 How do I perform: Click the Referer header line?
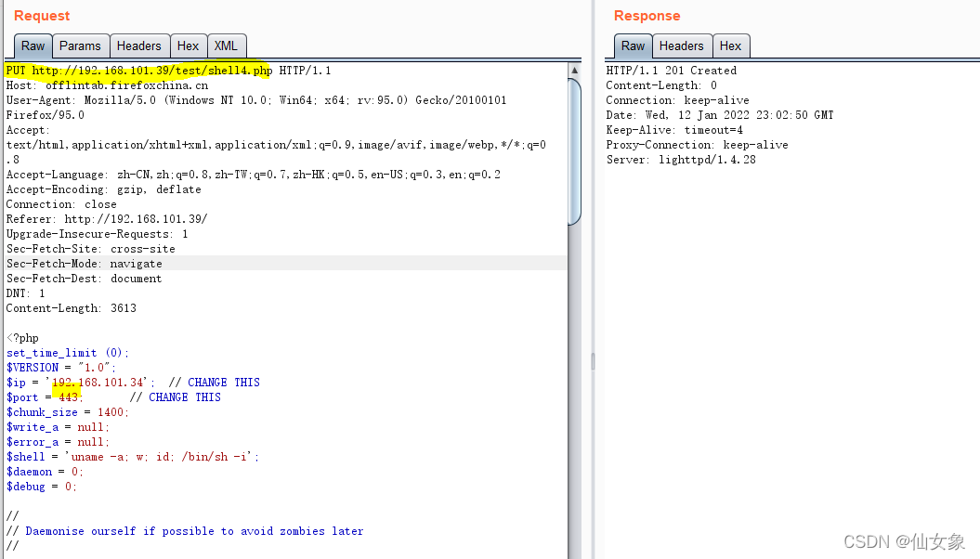107,219
